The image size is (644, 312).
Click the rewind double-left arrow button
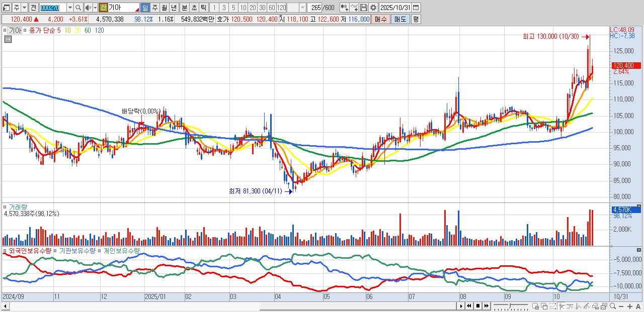pyautogui.click(x=469, y=306)
